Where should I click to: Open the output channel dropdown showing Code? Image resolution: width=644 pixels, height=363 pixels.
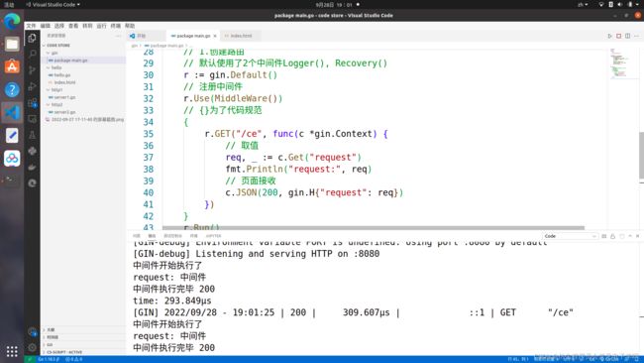point(570,236)
